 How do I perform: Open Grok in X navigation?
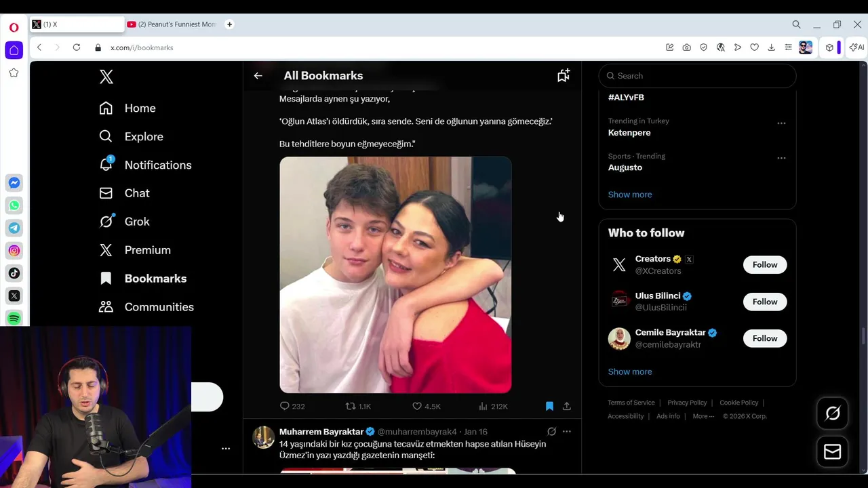124,222
